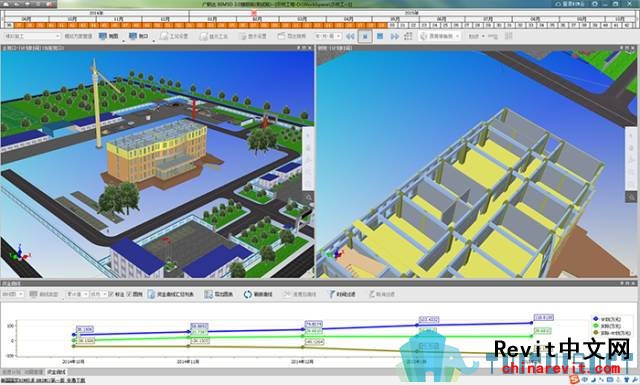
Task: Toggle the highlighted pause button
Action: (365, 36)
